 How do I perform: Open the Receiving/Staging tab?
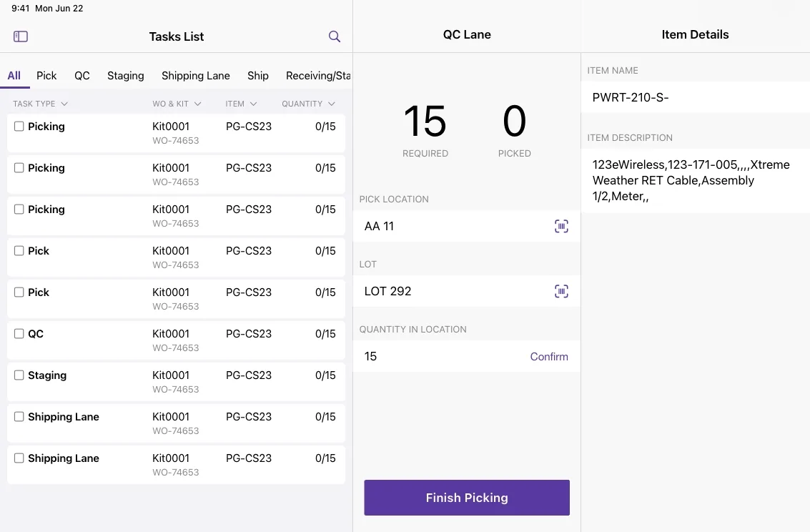(318, 75)
